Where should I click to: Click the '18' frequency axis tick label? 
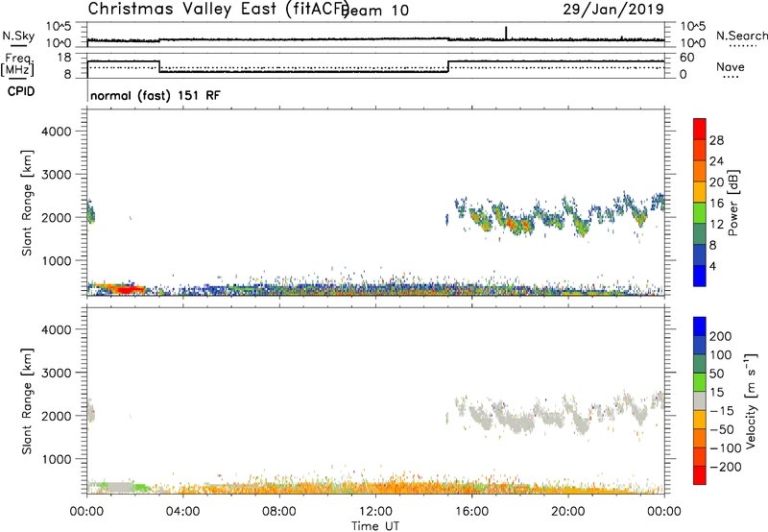[64, 58]
